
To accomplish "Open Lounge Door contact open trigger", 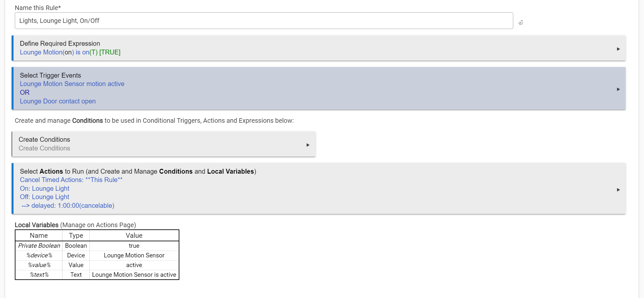I will [x=58, y=101].
